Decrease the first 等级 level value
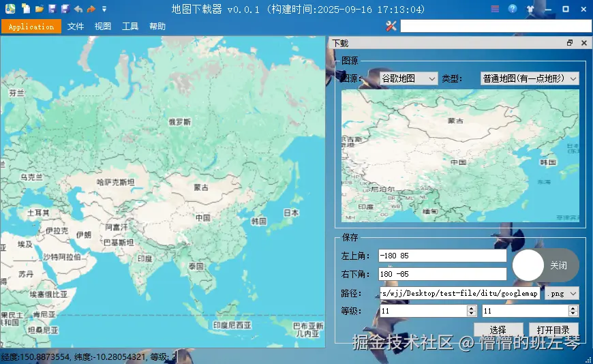Image resolution: width=593 pixels, height=364 pixels. [x=471, y=314]
